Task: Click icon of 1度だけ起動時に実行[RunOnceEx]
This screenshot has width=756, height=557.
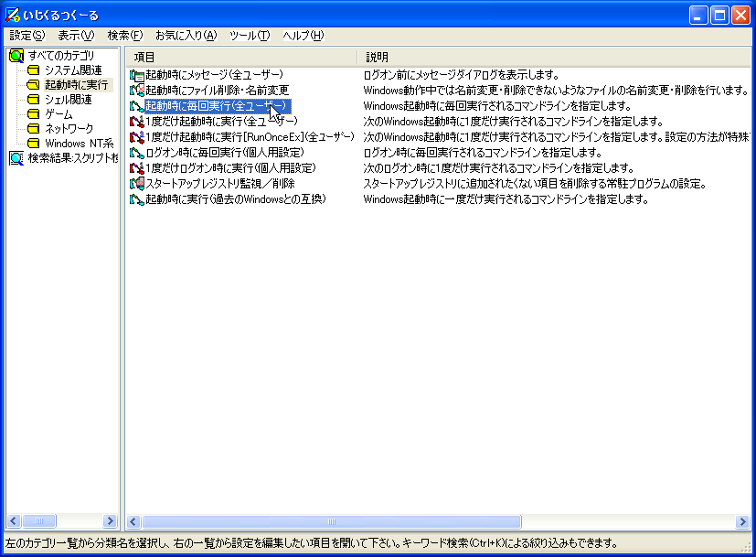Action: click(x=137, y=137)
